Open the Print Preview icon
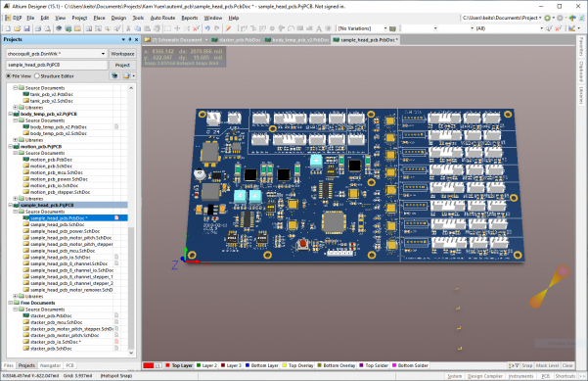Image resolution: width=588 pixels, height=381 pixels. point(47,28)
